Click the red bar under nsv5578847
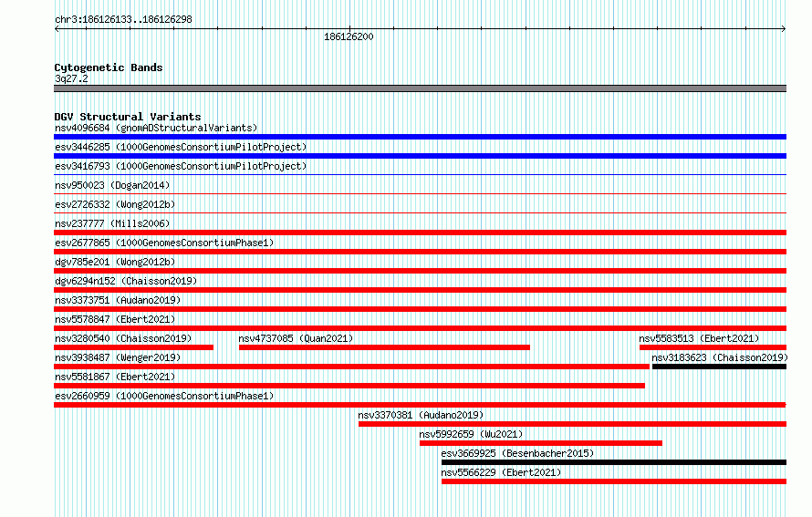The width and height of the screenshot is (812, 517). coord(420,328)
